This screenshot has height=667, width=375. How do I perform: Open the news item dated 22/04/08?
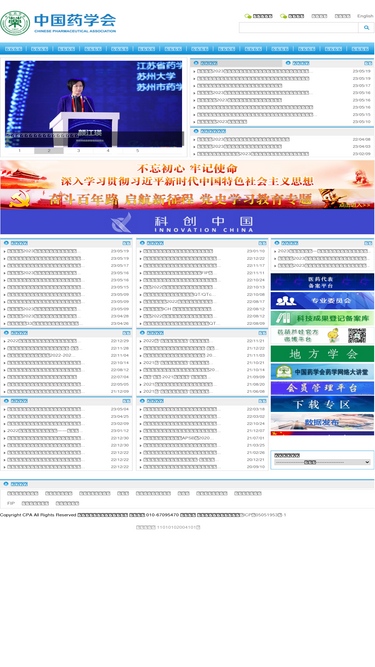click(x=243, y=140)
